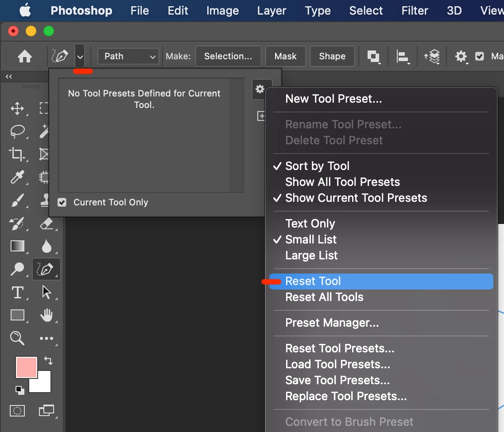Choose New Tool Preset...
504x432 pixels.
pos(381,99)
